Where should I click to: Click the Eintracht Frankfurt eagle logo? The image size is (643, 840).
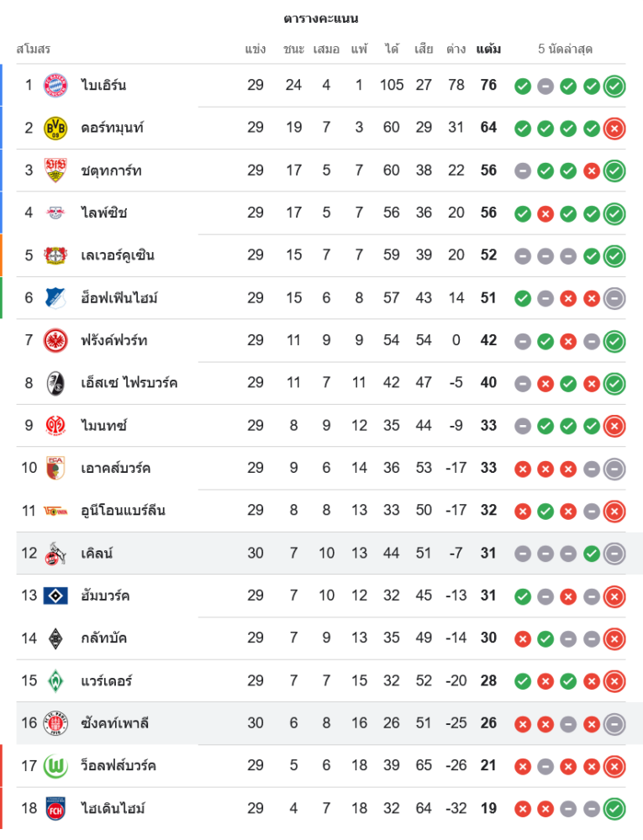[x=55, y=340]
